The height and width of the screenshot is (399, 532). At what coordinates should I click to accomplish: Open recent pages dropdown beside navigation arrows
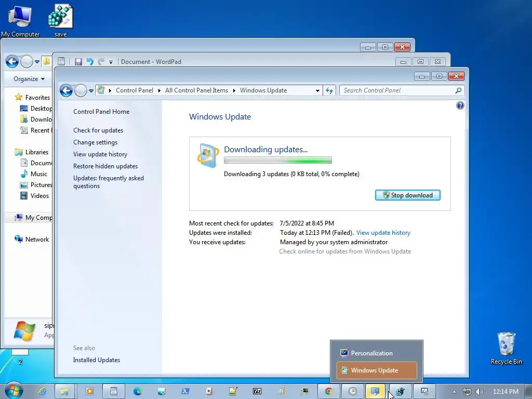tap(91, 91)
